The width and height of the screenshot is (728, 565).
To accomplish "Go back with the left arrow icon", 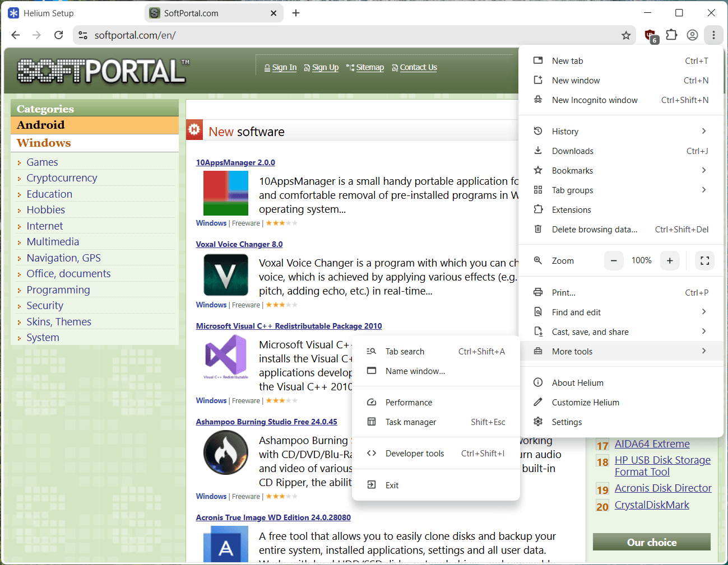I will (x=16, y=35).
